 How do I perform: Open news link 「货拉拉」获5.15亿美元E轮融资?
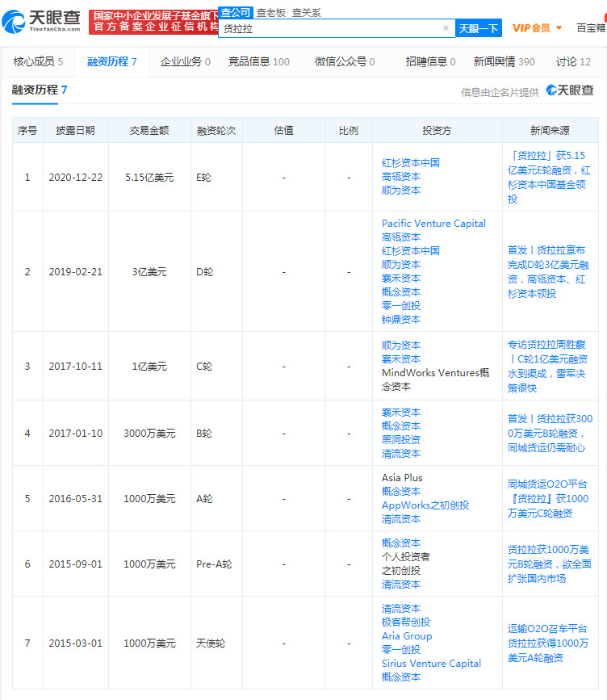pyautogui.click(x=550, y=178)
